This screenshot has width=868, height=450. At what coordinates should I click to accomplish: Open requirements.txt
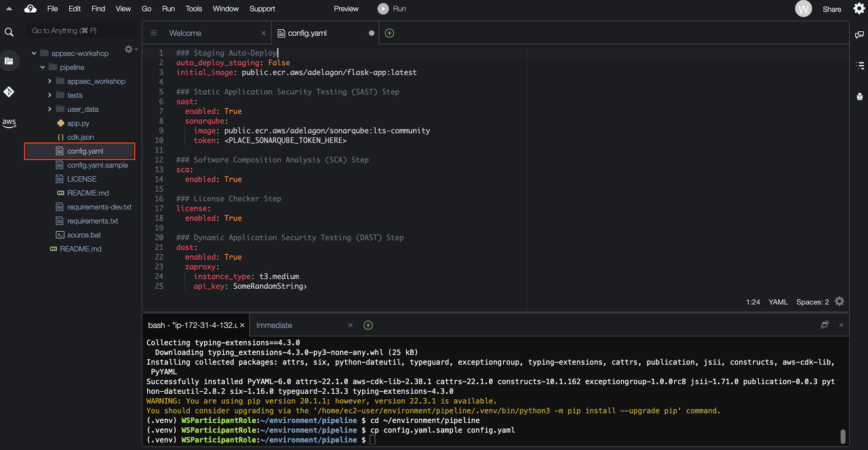pyautogui.click(x=92, y=221)
